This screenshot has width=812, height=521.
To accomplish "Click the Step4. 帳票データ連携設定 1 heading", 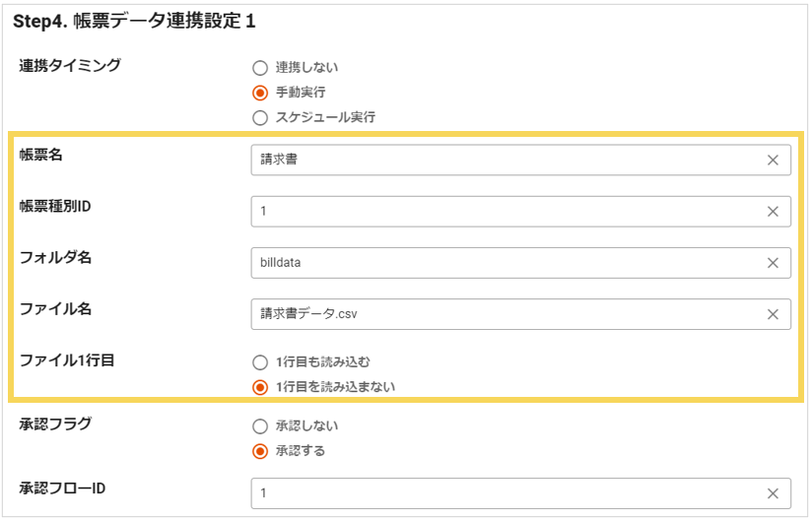I will click(135, 21).
